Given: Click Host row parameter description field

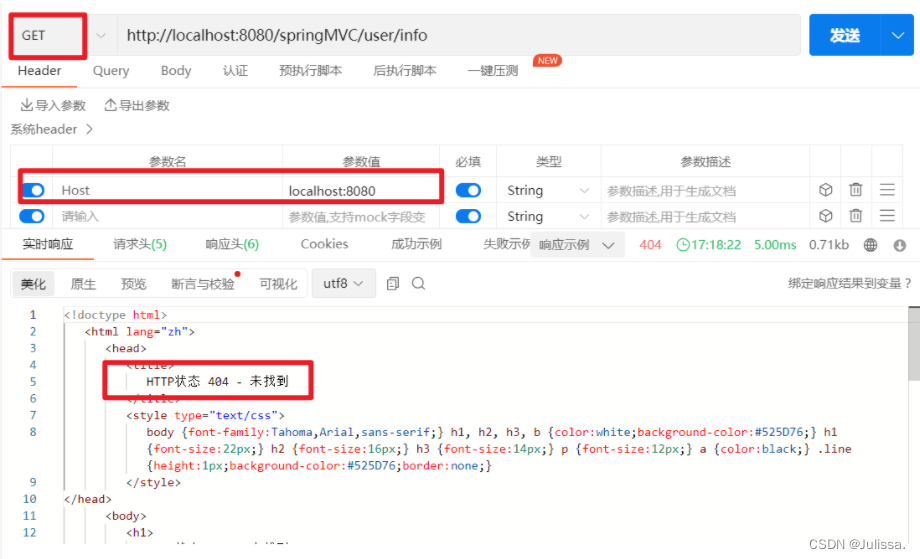Looking at the screenshot, I should pos(705,191).
